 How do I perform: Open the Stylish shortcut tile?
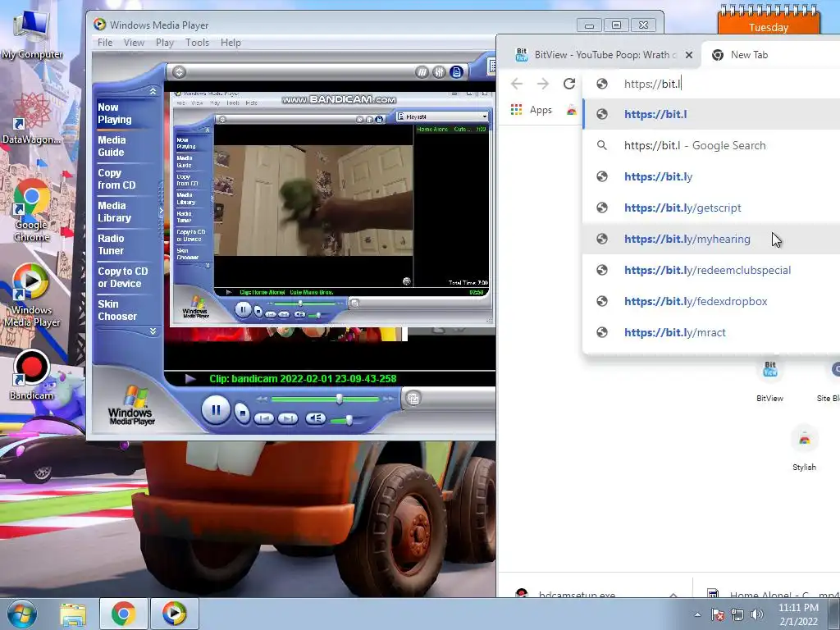(804, 449)
